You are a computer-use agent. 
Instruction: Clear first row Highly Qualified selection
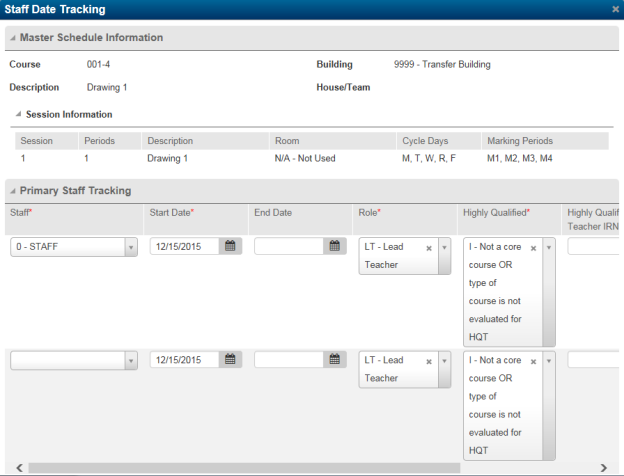tap(533, 247)
